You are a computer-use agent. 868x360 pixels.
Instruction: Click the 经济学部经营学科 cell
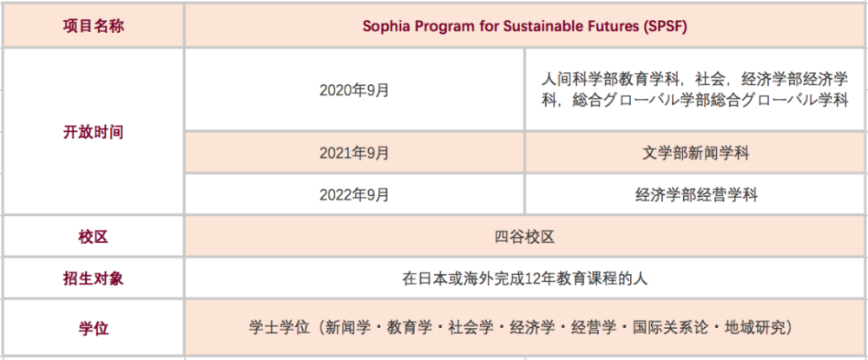pos(695,195)
